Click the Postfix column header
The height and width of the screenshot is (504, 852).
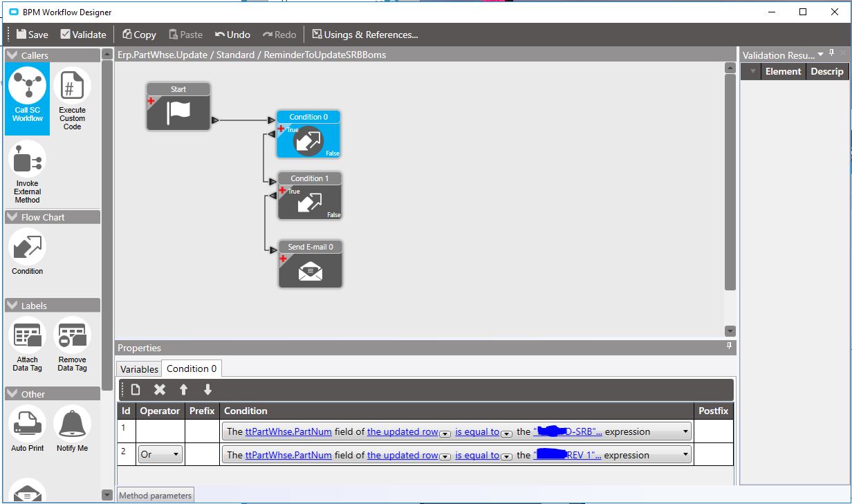(x=713, y=411)
